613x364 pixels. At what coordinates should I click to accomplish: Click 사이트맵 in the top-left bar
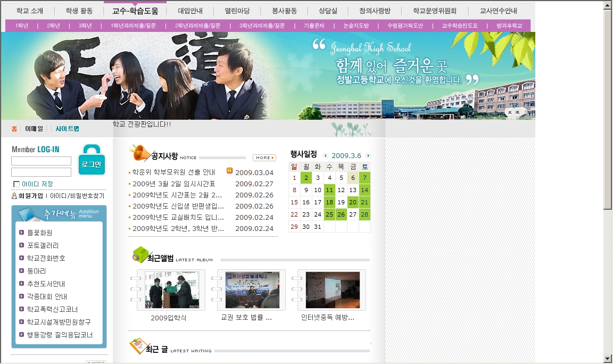[67, 129]
